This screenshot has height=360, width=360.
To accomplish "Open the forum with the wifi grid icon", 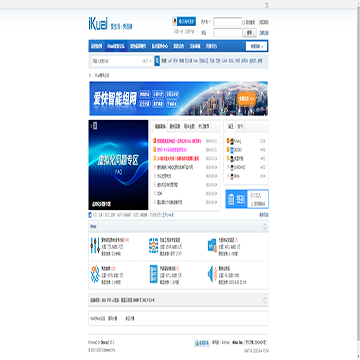I will pyautogui.click(x=153, y=245).
